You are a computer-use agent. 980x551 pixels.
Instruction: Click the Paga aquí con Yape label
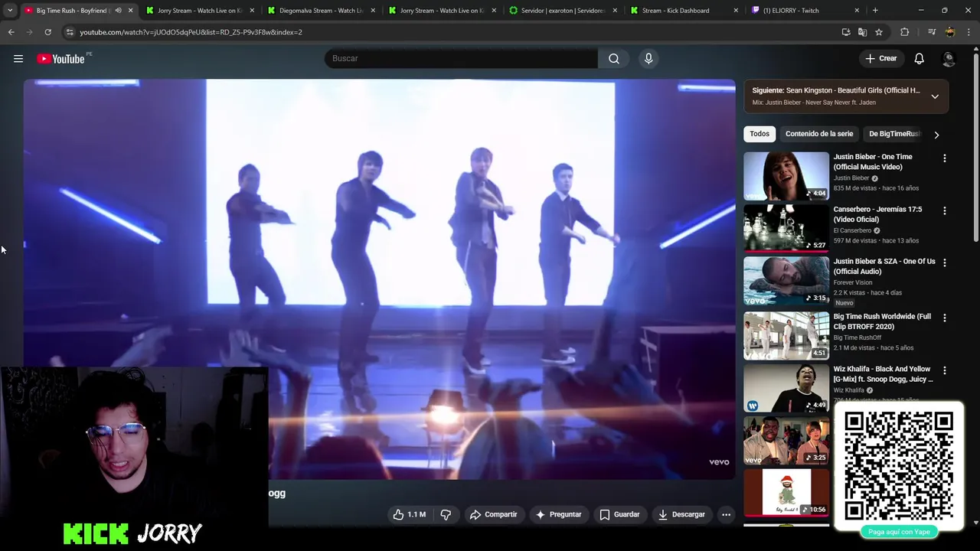coord(899,532)
